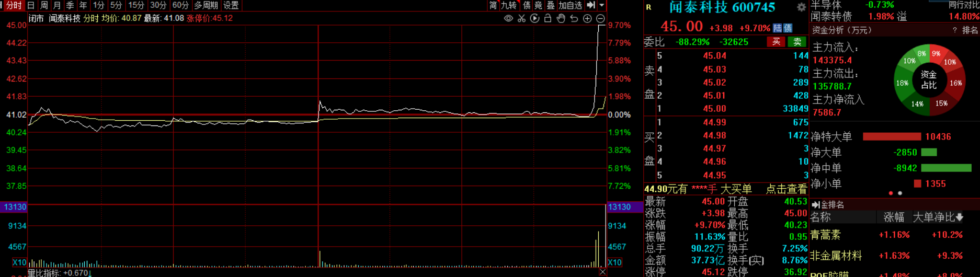Expand the dropdown arrow in top toolbar
The image size is (980, 277).
point(602,5)
